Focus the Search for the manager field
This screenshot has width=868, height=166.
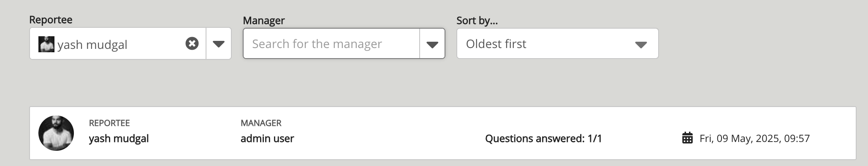point(331,44)
